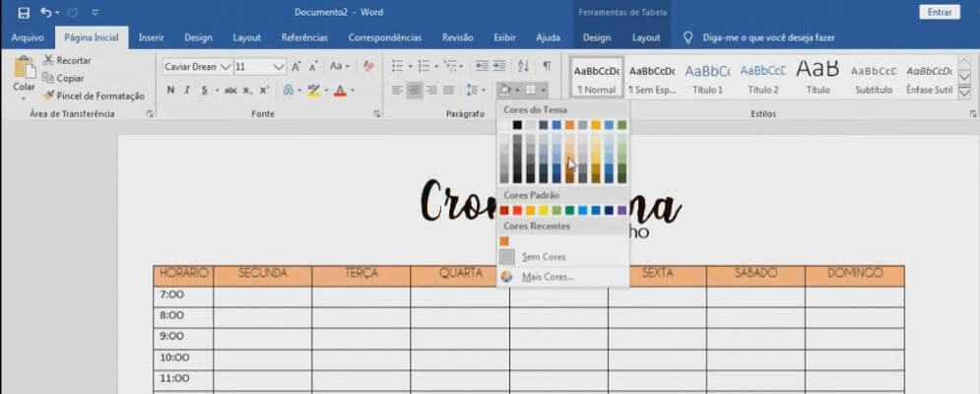Clear all formatting icon
Screen dimensions: 980x394
pos(368,66)
